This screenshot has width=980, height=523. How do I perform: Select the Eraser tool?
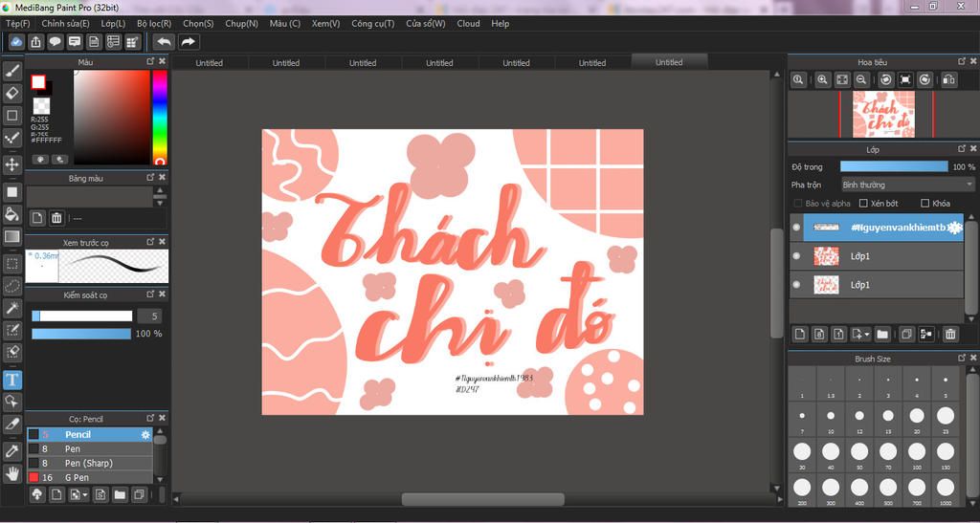(x=11, y=93)
